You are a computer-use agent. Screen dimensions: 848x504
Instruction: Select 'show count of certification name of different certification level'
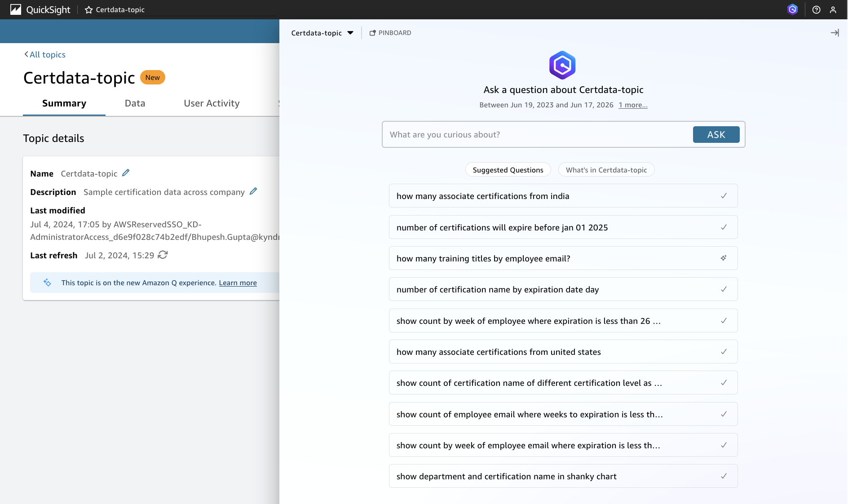(563, 383)
